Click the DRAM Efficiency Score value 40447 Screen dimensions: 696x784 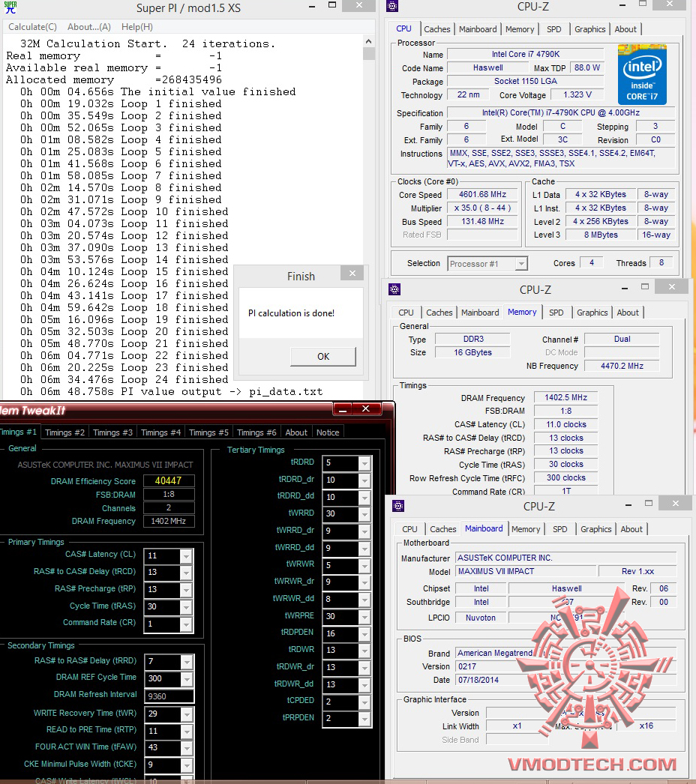coord(169,480)
